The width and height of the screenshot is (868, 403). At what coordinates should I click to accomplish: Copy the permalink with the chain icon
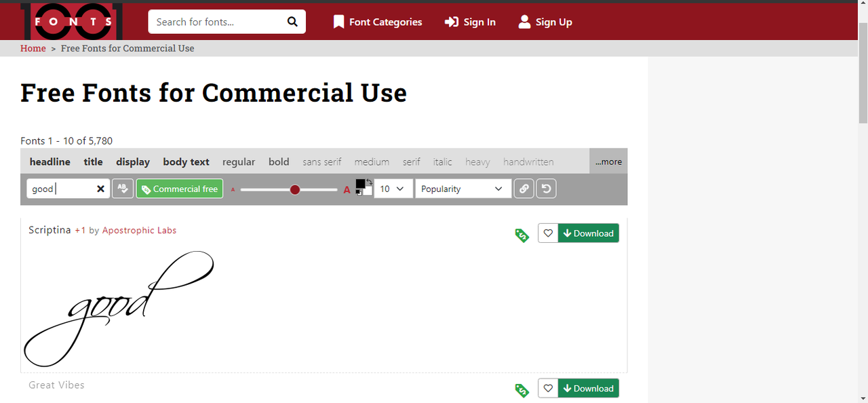[524, 189]
